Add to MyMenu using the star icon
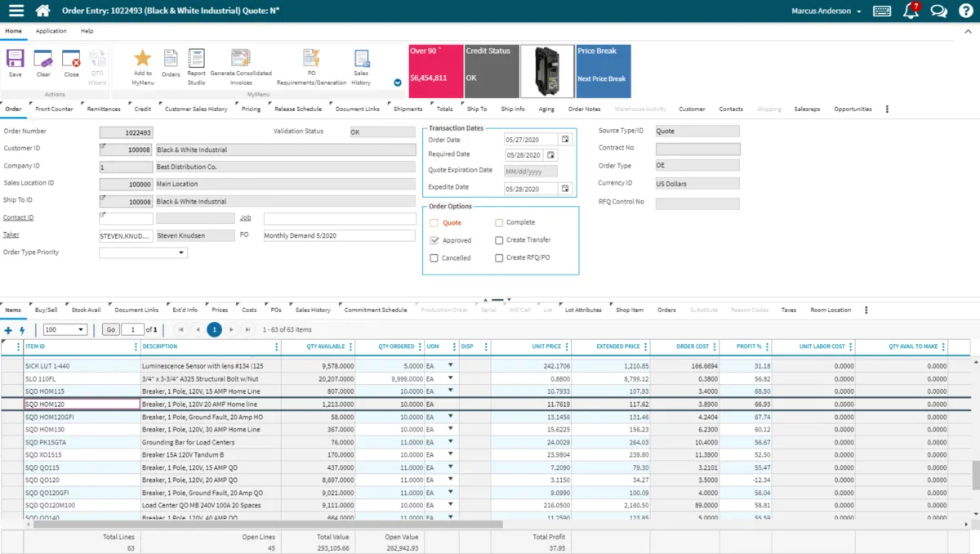980x554 pixels. pyautogui.click(x=143, y=59)
